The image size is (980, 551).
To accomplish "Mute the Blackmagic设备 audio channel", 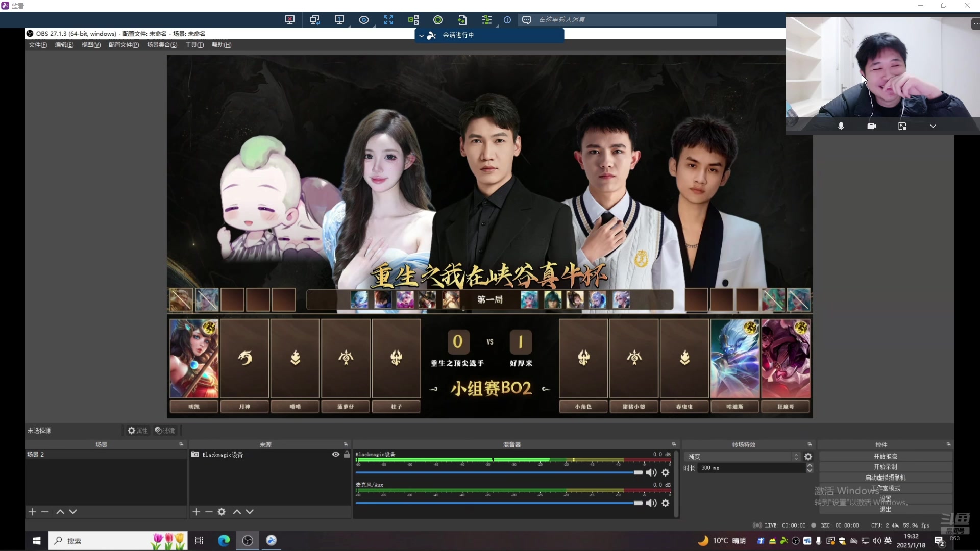I will click(651, 473).
